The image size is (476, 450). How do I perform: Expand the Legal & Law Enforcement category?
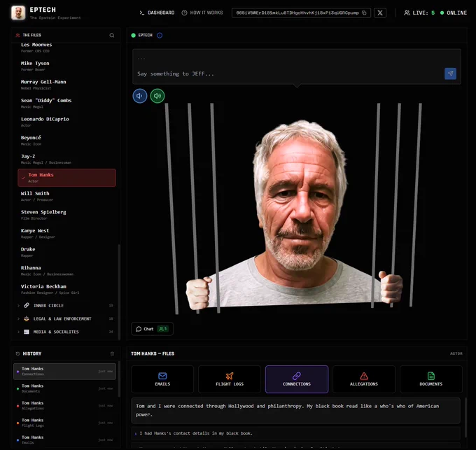(65, 318)
